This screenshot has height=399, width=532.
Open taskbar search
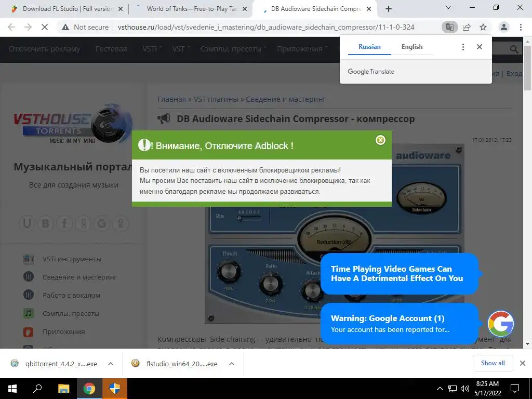pyautogui.click(x=37, y=389)
